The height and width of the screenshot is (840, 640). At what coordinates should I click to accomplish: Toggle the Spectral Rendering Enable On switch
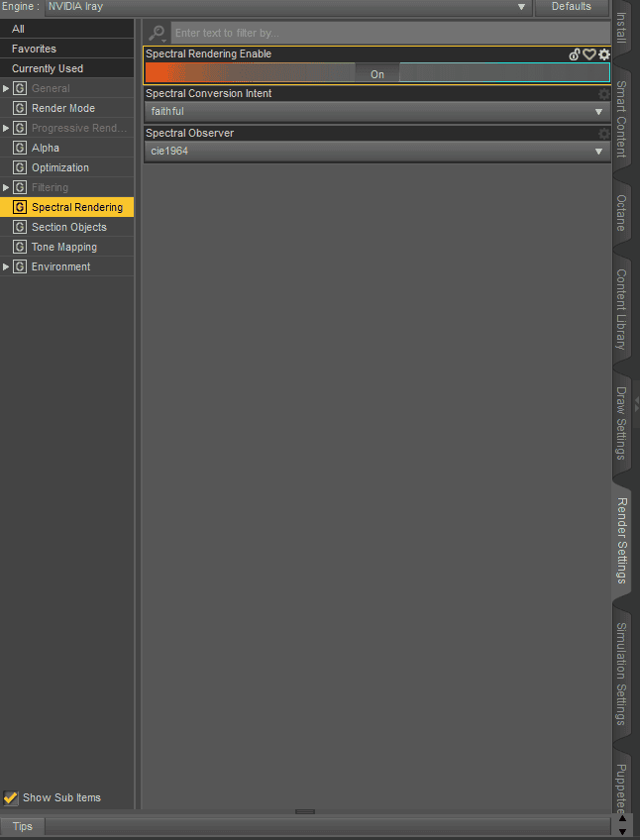pos(377,73)
